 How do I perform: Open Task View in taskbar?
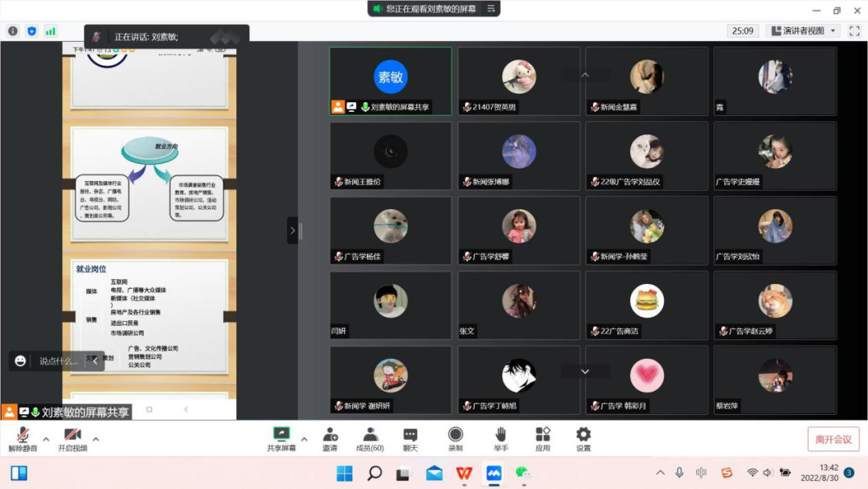click(x=403, y=474)
